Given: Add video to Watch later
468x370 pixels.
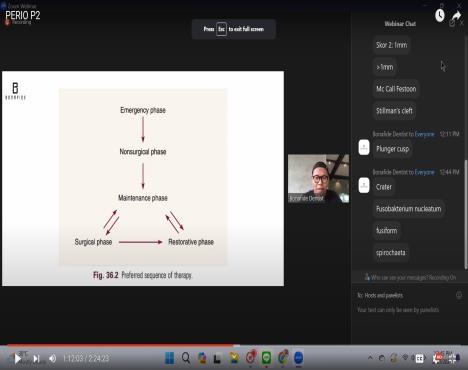Looking at the screenshot, I should click(440, 15).
